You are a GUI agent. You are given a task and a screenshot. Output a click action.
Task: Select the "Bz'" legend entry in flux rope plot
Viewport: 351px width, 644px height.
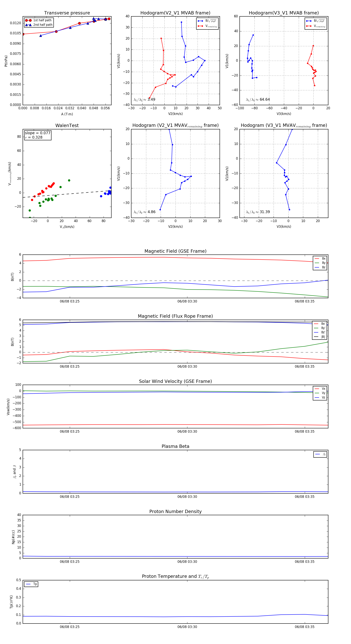coord(320,332)
